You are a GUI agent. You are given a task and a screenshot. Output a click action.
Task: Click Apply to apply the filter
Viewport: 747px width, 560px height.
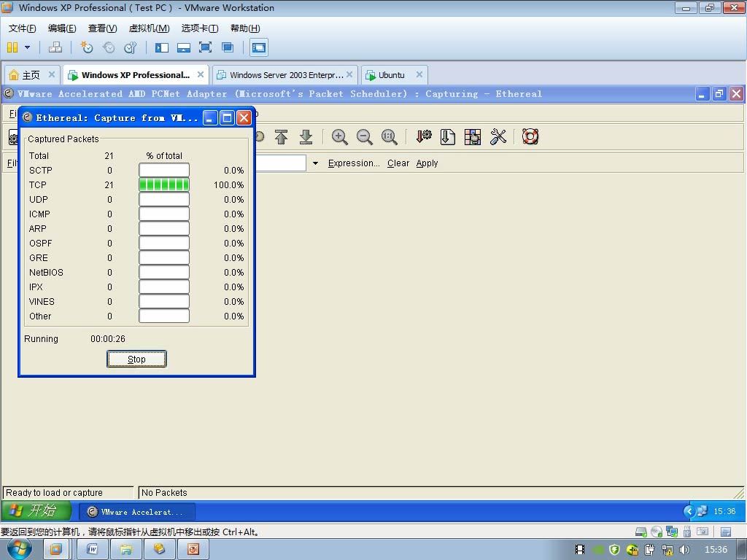[x=427, y=163]
